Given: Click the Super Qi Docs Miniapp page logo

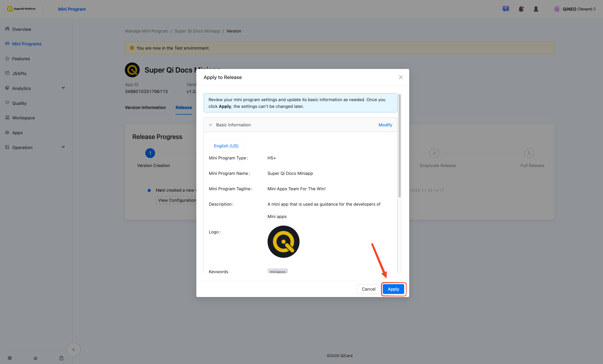Looking at the screenshot, I should pyautogui.click(x=132, y=70).
